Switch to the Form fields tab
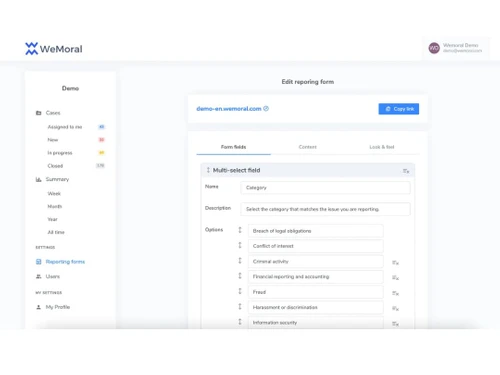This screenshot has width=500, height=375. tap(233, 147)
